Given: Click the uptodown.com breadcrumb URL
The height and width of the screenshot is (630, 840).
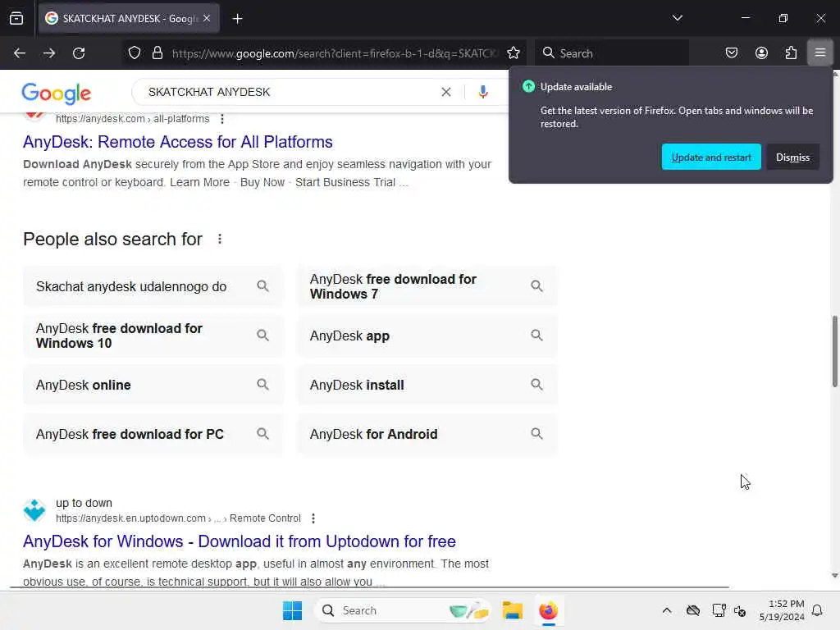Looking at the screenshot, I should 178,518.
